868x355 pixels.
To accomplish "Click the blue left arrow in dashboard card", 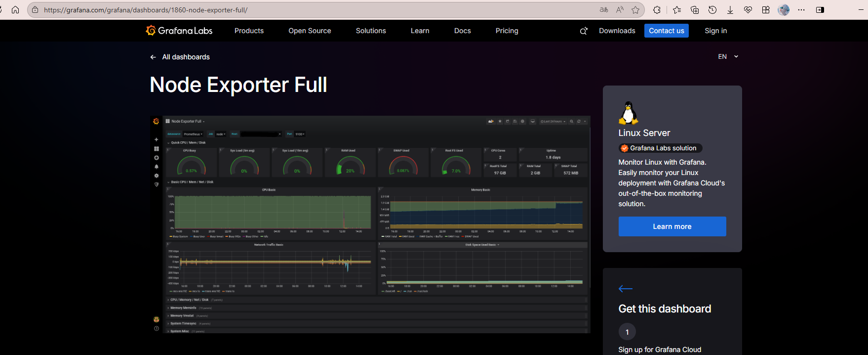I will [626, 289].
